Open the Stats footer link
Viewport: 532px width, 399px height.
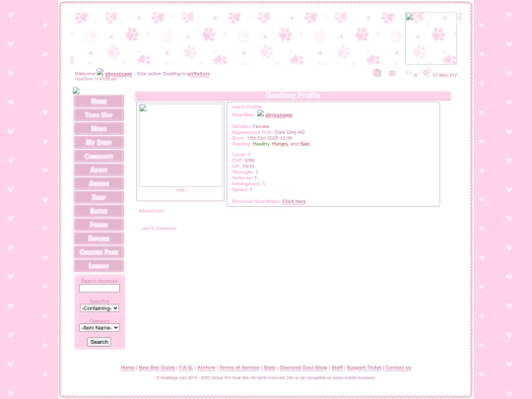[269, 367]
